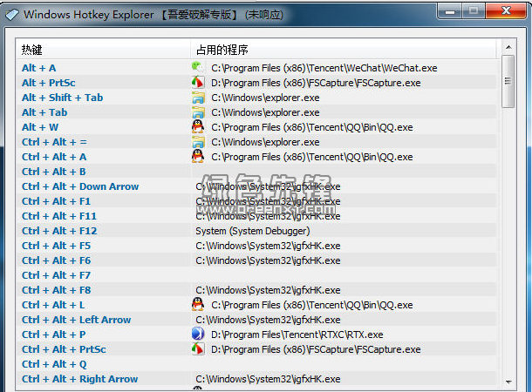Select the Ctrl + Alt + F8 hotkey
Viewport: 532px width, 392px height.
56,290
